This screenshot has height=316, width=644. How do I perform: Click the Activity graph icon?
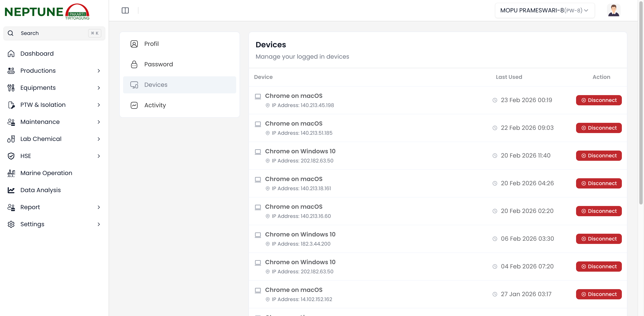click(134, 105)
